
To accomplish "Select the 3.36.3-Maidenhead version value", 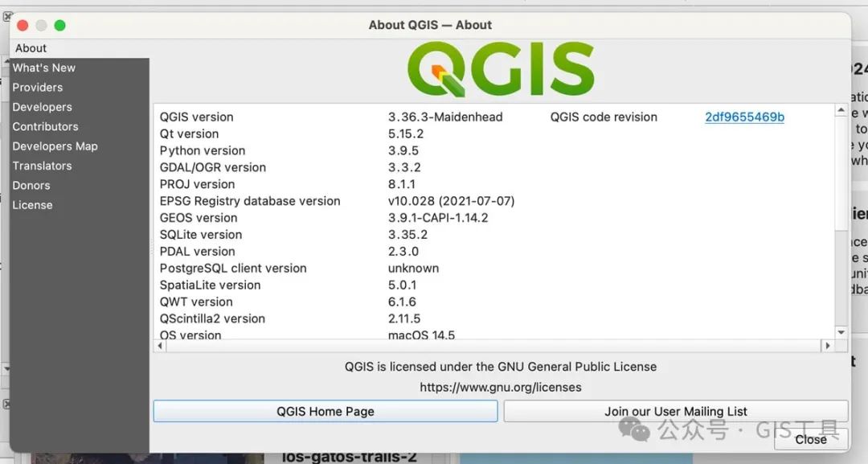I will pos(445,117).
